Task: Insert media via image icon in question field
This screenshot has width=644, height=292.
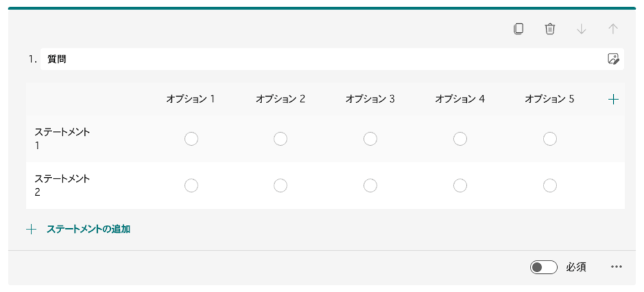Action: tap(613, 59)
